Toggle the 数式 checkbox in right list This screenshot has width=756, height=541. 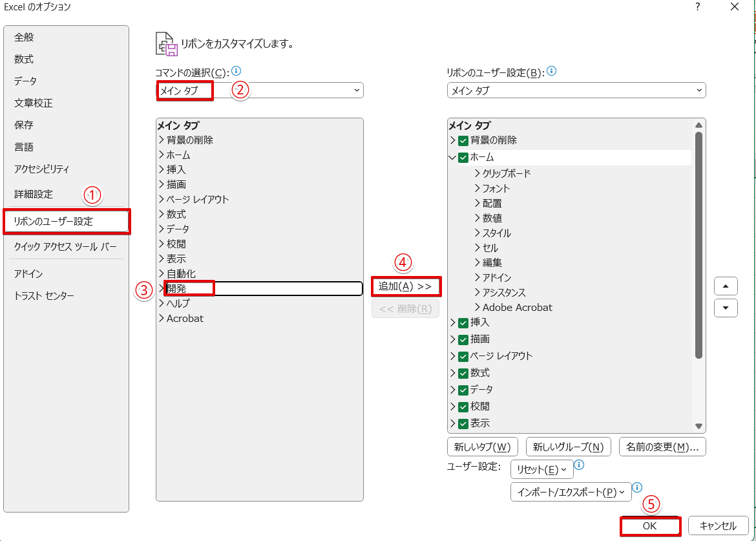[463, 373]
